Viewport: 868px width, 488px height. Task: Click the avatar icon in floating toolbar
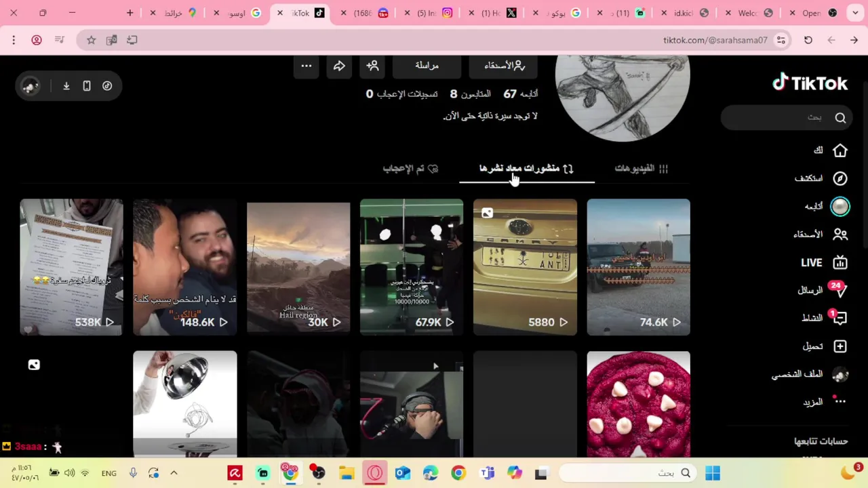point(30,86)
